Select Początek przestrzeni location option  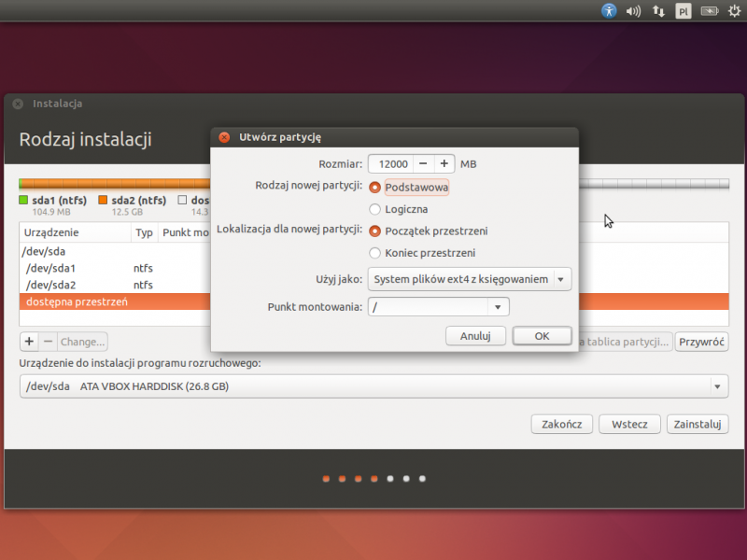tap(375, 231)
